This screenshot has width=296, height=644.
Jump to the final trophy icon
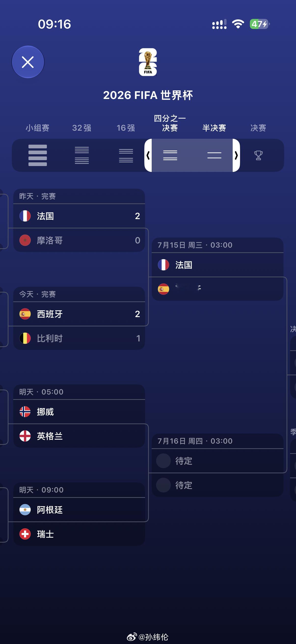tap(258, 155)
